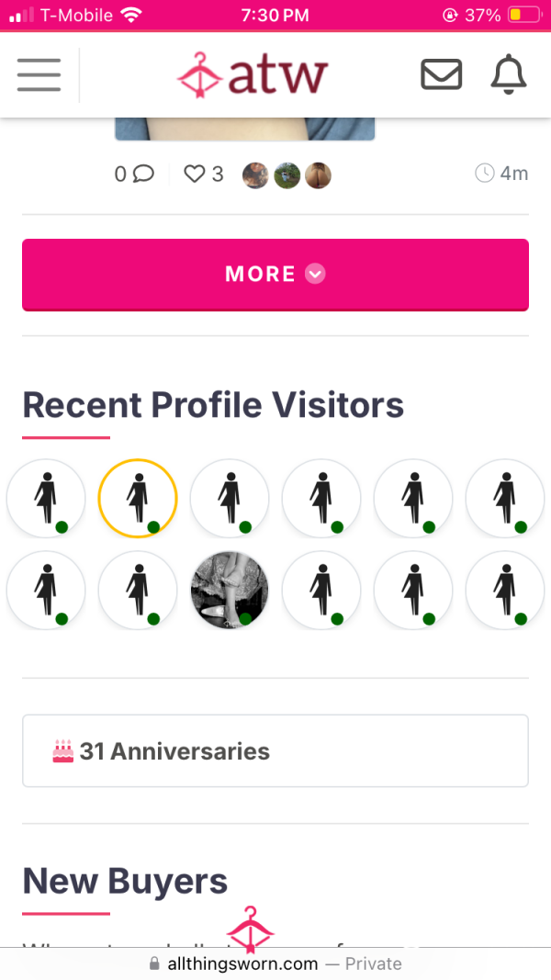Open the messages envelope icon
The width and height of the screenshot is (551, 980).
[441, 75]
